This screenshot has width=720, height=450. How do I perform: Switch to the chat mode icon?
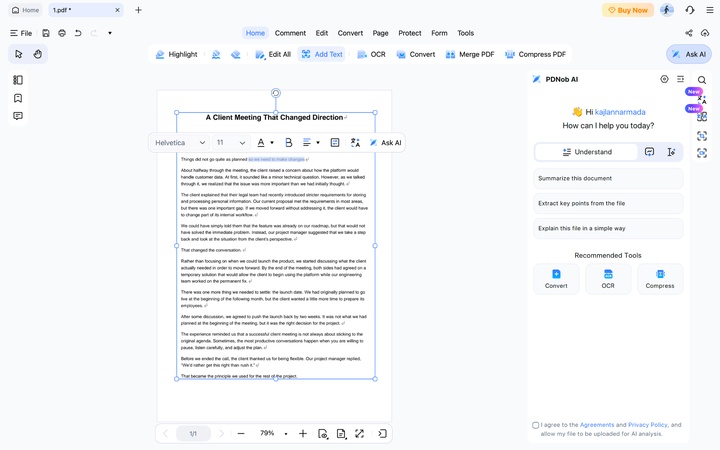(649, 152)
